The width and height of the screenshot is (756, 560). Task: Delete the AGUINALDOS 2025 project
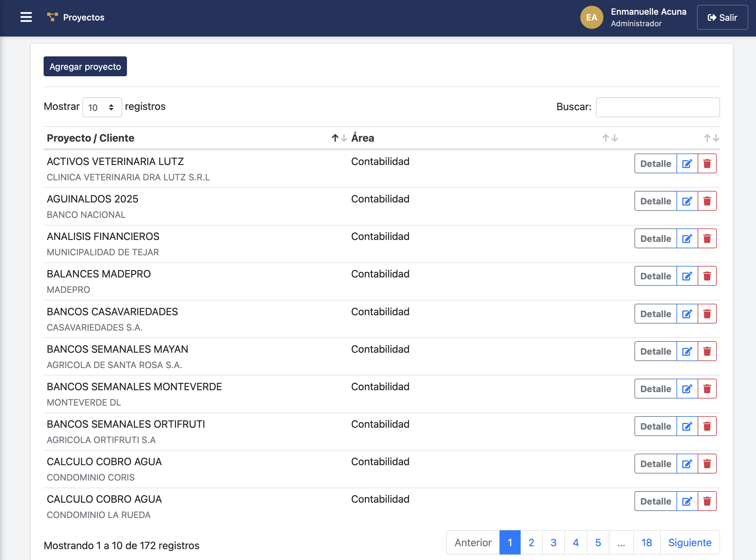coord(707,202)
